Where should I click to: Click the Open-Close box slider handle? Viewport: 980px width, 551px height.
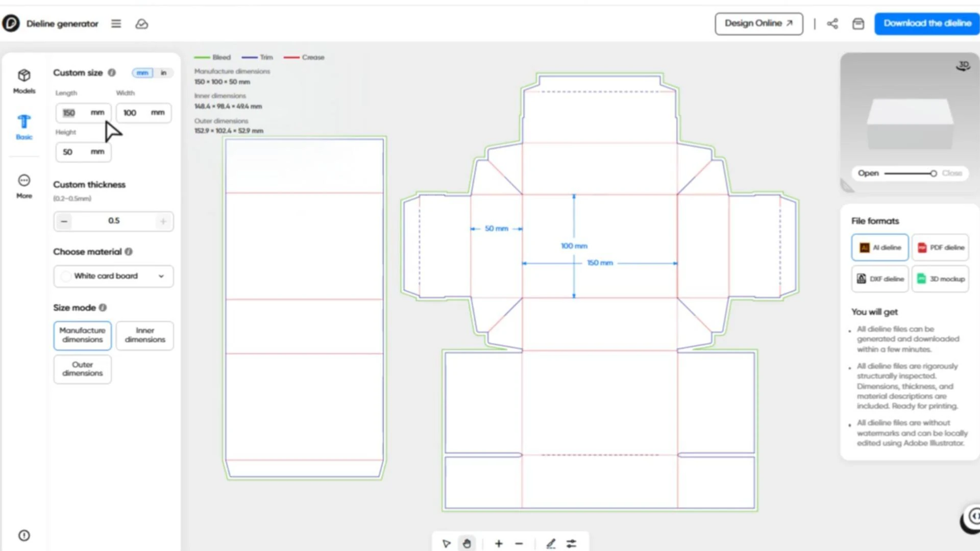[x=933, y=173]
